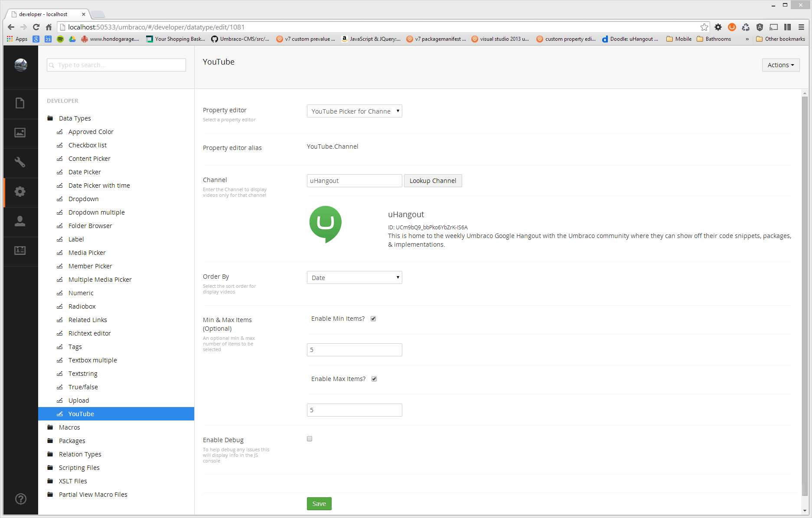
Task: Select True/false data type
Action: (x=83, y=387)
